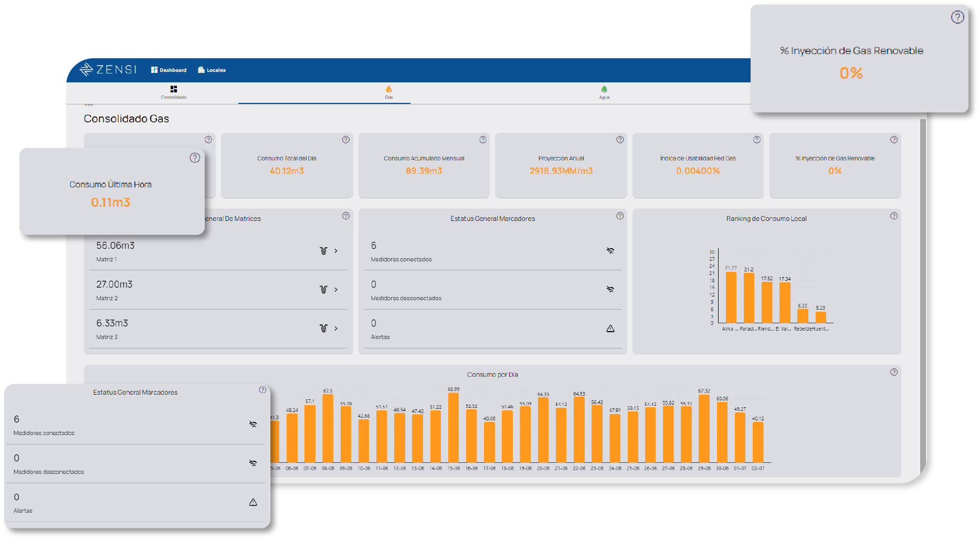Open help for Consumo Acumulado Mensual
The image size is (980, 540).
[x=482, y=140]
